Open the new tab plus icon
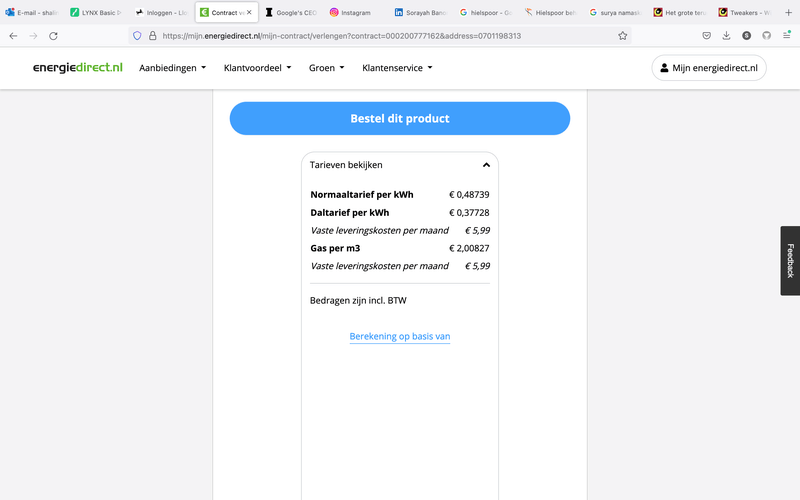 (789, 12)
